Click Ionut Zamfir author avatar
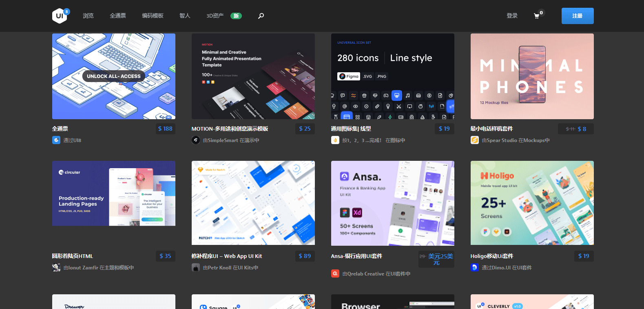644x309 pixels. click(56, 267)
